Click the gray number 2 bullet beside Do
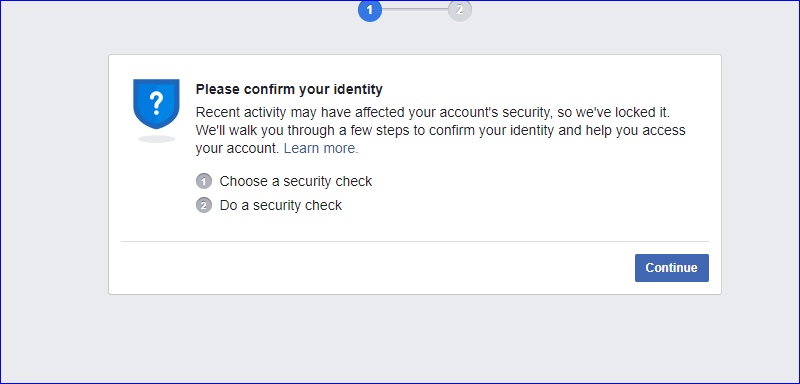The height and width of the screenshot is (384, 800). (x=204, y=206)
